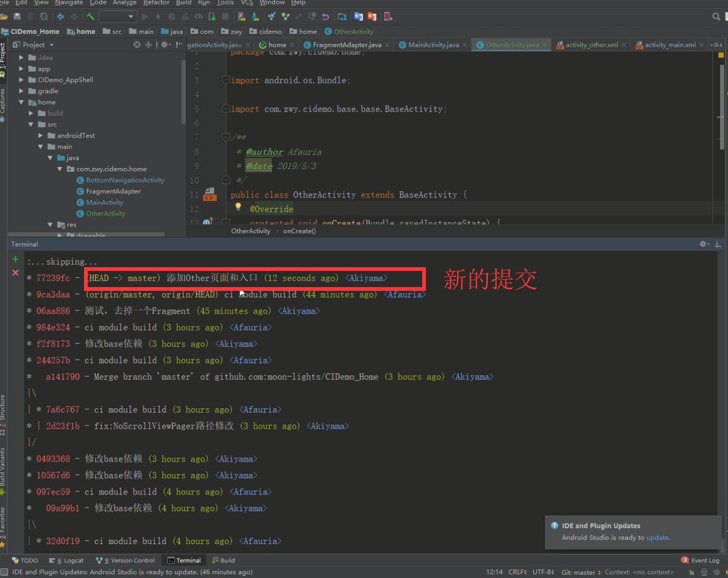
Task: Toggle the Captures side tool window
Action: (3, 105)
